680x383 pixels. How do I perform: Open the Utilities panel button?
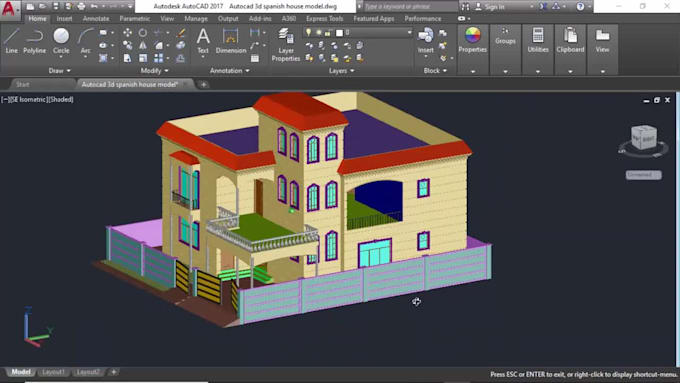538,40
